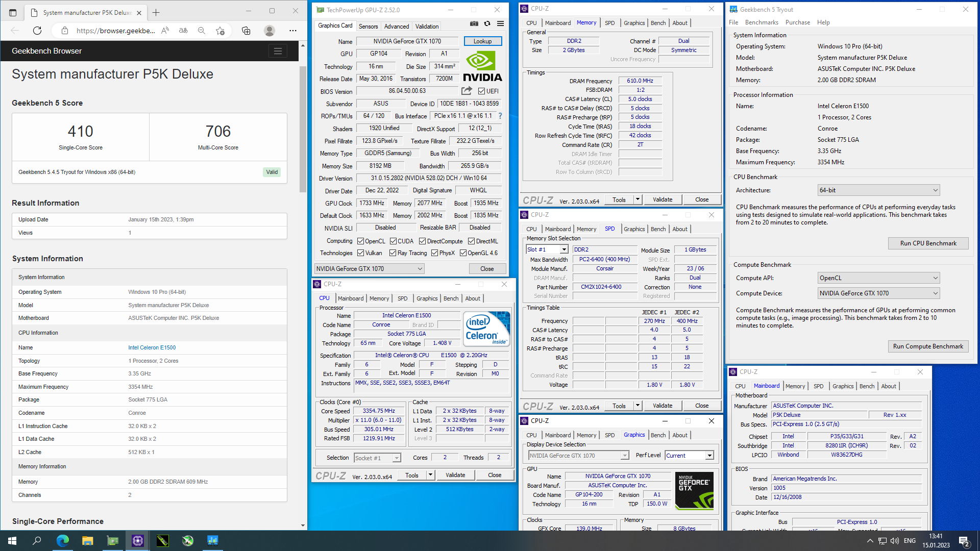Expand Tools arrow in CPU-Z CPU window
Viewport: 980px width, 551px height.
pyautogui.click(x=430, y=475)
